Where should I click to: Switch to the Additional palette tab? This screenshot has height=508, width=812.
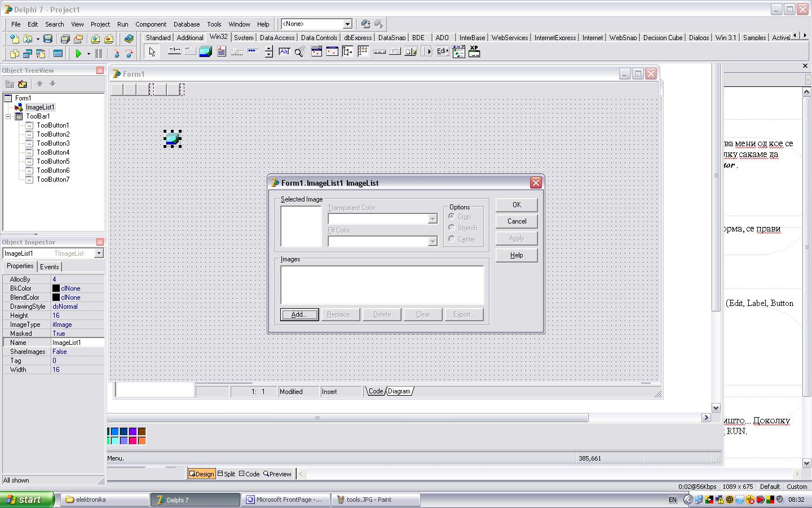coord(190,38)
